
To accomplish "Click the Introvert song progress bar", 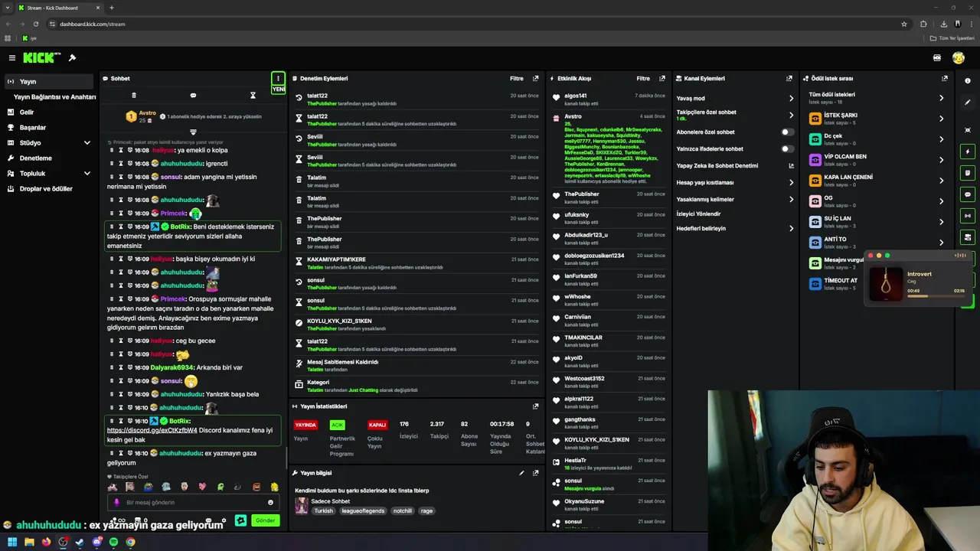I will 936,296.
